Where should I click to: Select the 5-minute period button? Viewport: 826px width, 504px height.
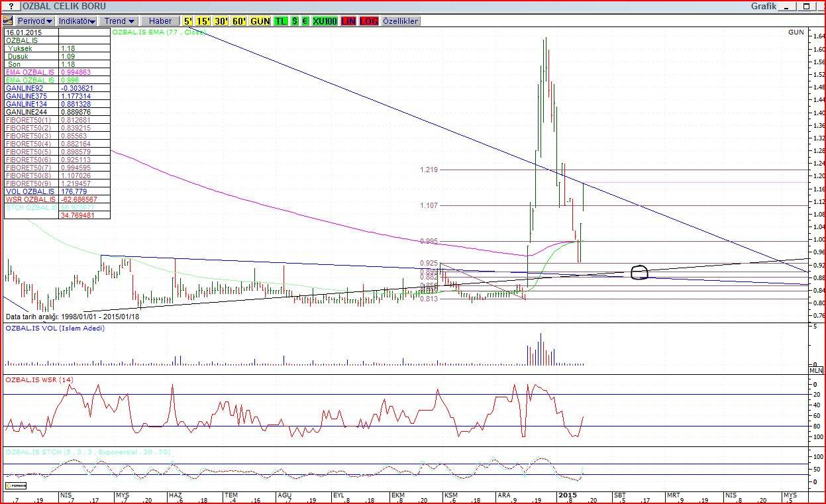pos(189,21)
